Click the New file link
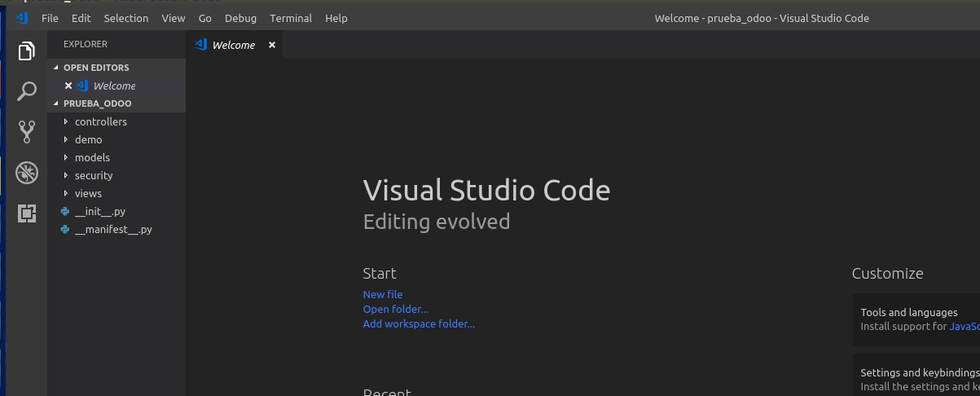980x396 pixels. click(x=383, y=294)
